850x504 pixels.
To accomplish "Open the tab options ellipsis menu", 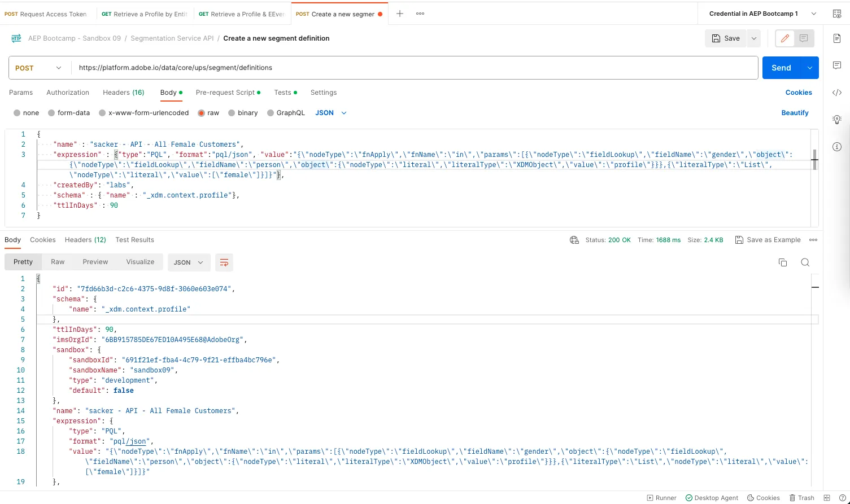I will pos(420,14).
